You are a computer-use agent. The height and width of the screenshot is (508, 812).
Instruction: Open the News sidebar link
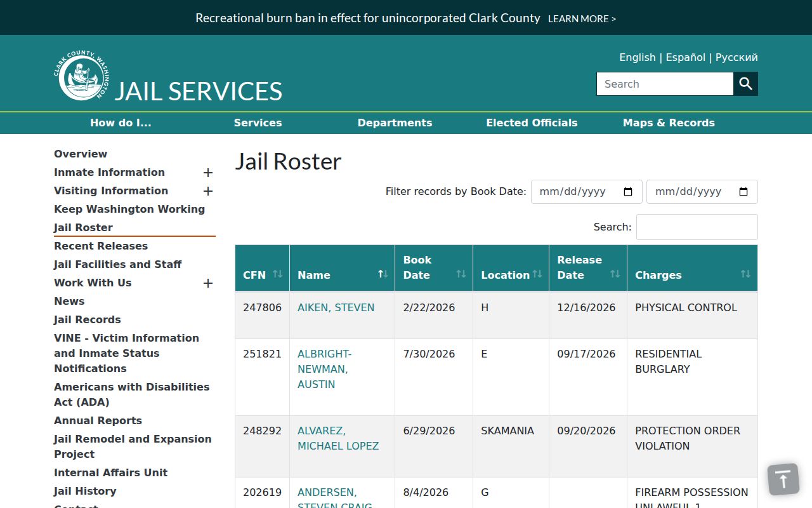click(x=69, y=301)
